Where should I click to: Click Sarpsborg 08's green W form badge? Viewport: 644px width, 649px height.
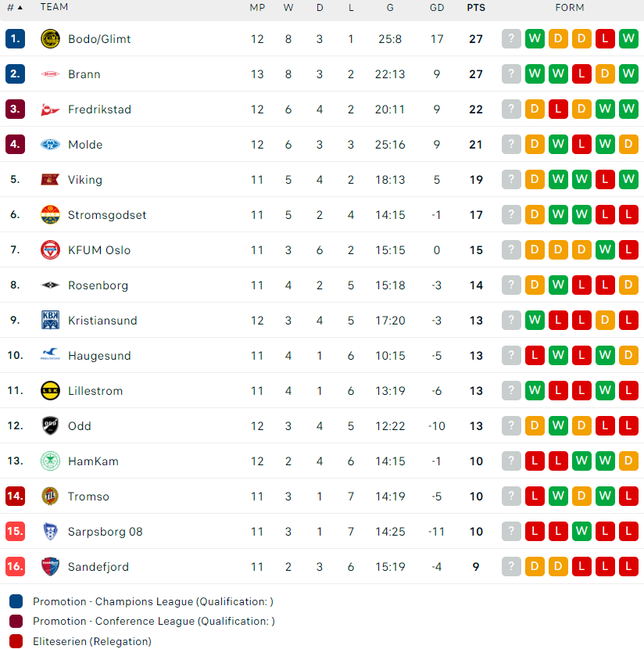[x=581, y=532]
